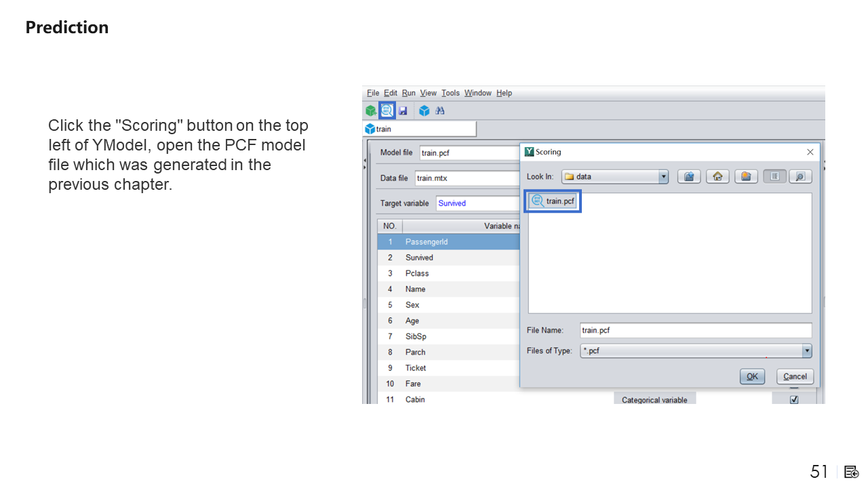Click the Save floppy disk icon

click(403, 110)
